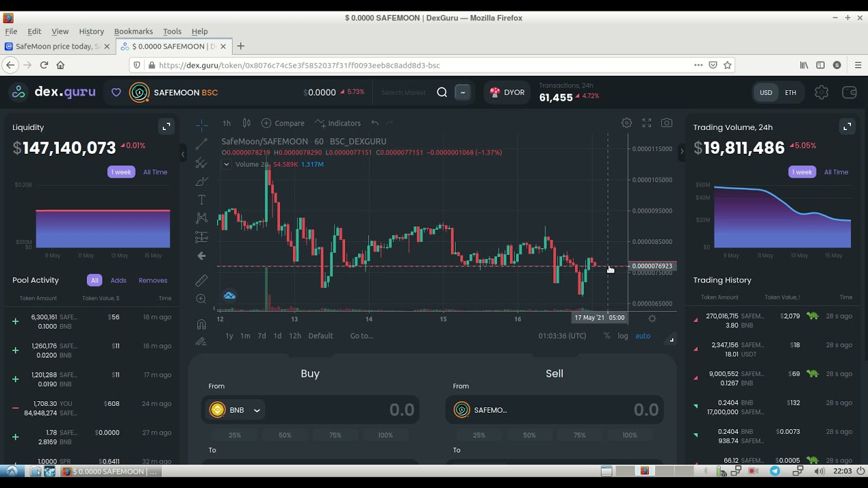This screenshot has height=488, width=868.
Task: Select the ruler measure tool
Action: [x=201, y=280]
